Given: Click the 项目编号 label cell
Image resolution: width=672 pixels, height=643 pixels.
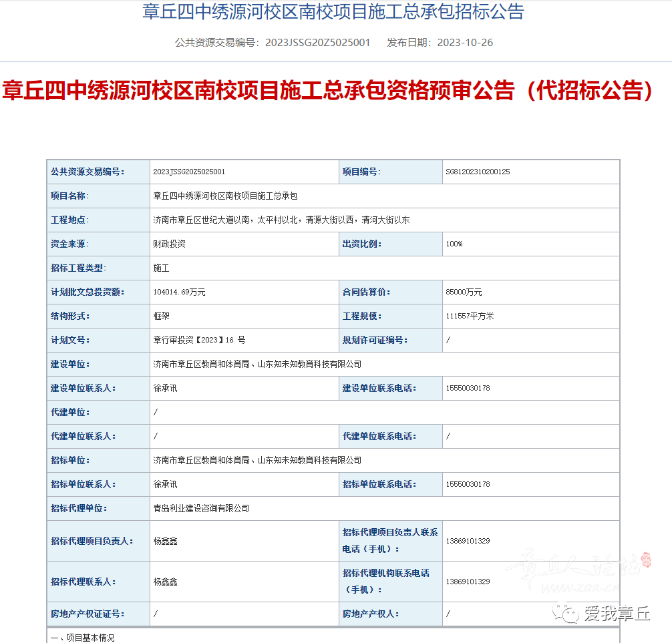Looking at the screenshot, I should point(390,172).
